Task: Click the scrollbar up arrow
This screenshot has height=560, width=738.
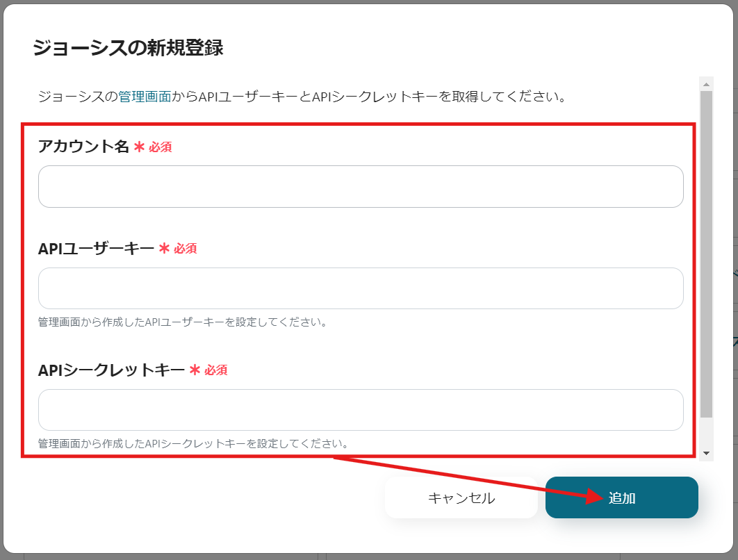Action: 706,84
